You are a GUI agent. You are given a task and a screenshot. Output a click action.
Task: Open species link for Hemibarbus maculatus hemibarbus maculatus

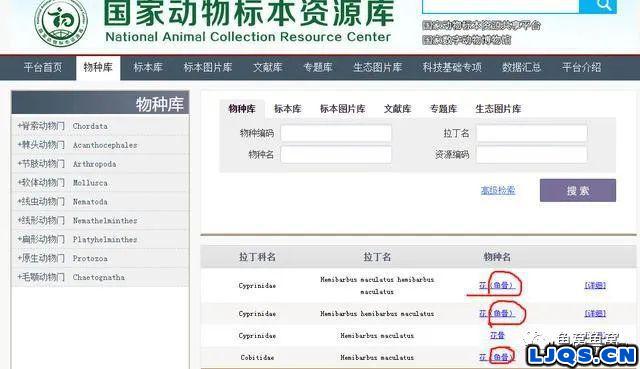496,285
